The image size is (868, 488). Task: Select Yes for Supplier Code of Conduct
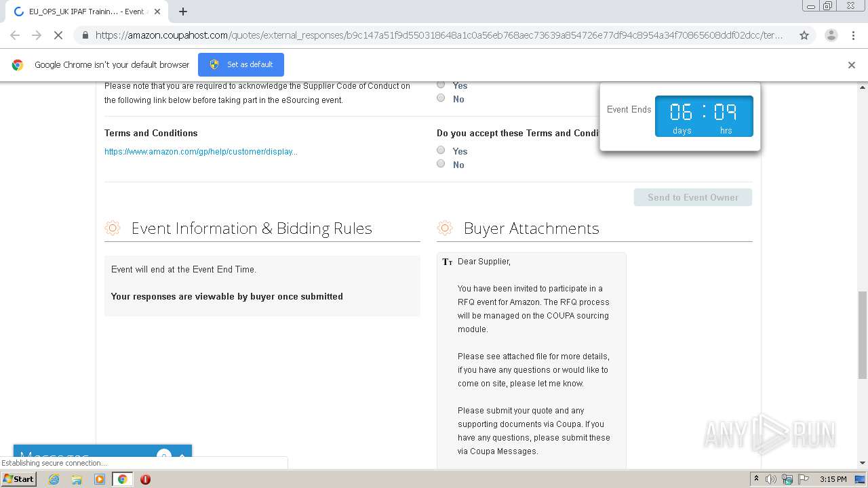click(x=441, y=85)
